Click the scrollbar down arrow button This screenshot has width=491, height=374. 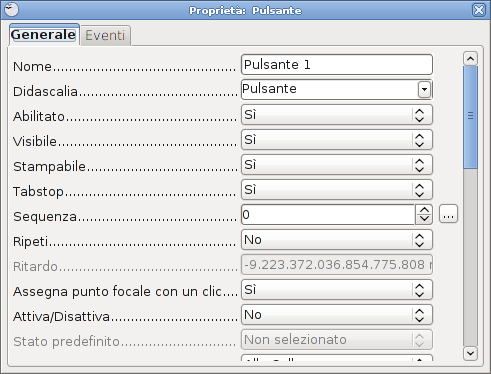(x=470, y=353)
